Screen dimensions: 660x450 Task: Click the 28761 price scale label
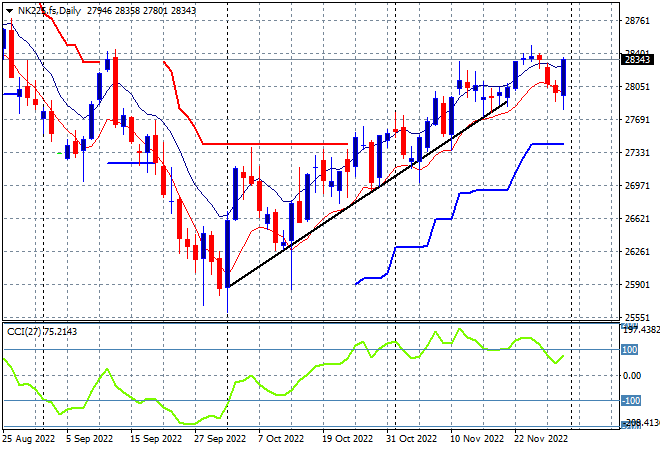point(637,21)
